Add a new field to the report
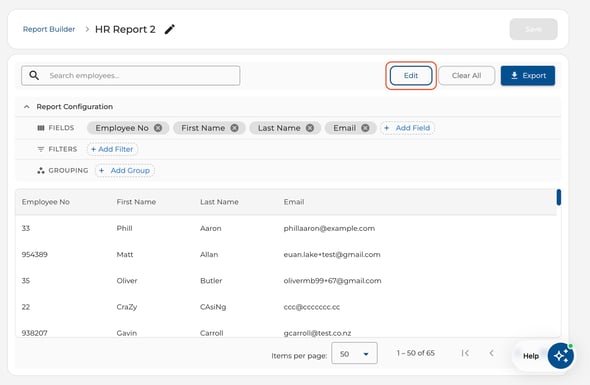This screenshot has width=590, height=385. pos(408,128)
